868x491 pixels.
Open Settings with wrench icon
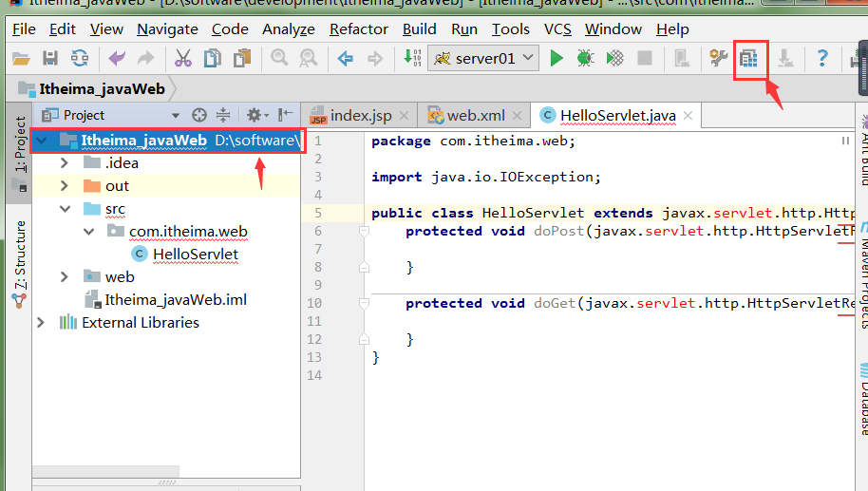(x=719, y=58)
